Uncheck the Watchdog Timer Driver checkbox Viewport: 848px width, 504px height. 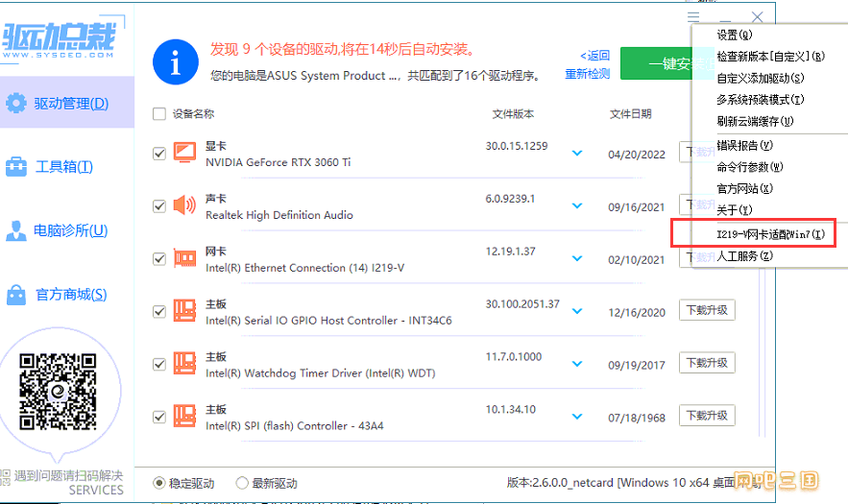tap(159, 365)
